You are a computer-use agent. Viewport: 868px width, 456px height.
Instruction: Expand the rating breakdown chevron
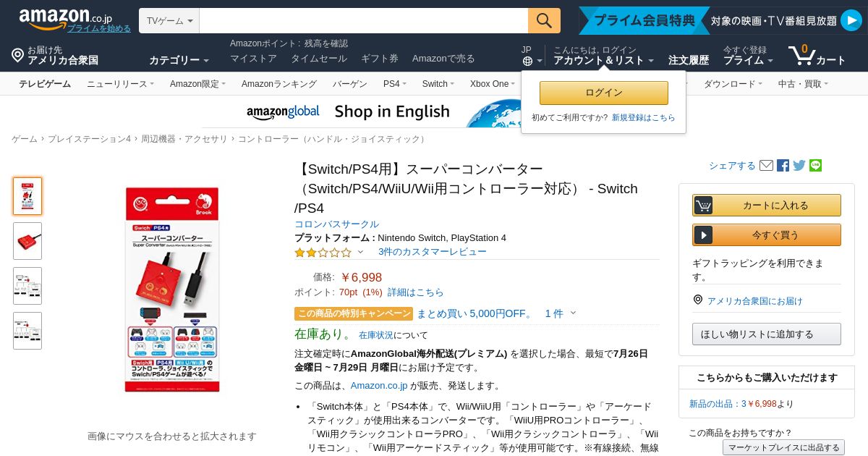click(360, 252)
